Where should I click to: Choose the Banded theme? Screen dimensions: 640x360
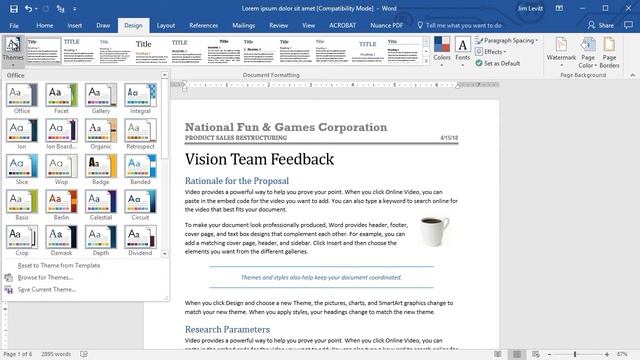140,169
